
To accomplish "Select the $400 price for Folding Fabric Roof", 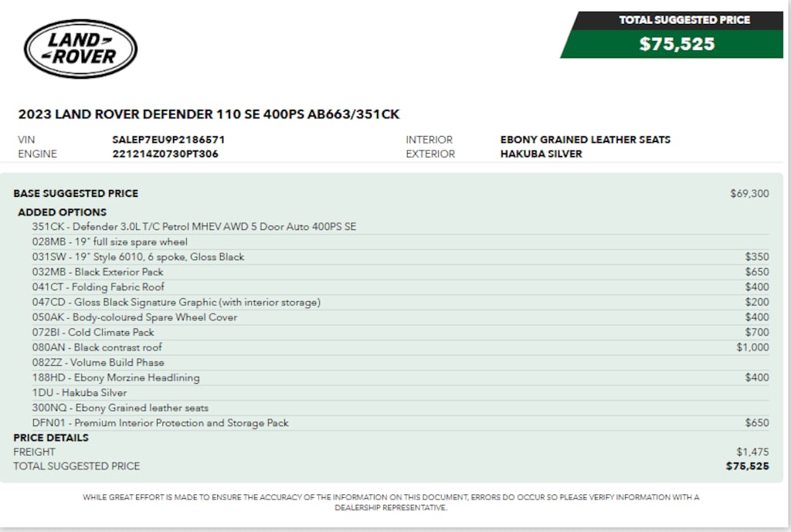I will [757, 287].
